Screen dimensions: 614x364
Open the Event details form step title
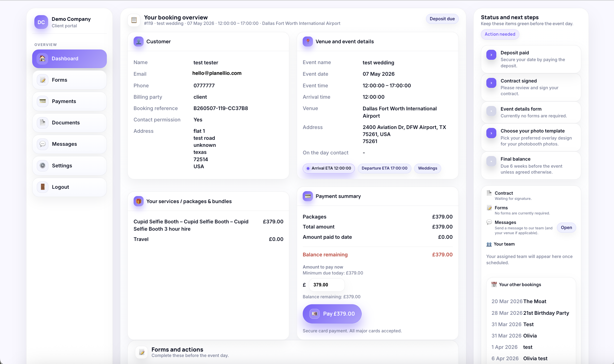pyautogui.click(x=521, y=109)
